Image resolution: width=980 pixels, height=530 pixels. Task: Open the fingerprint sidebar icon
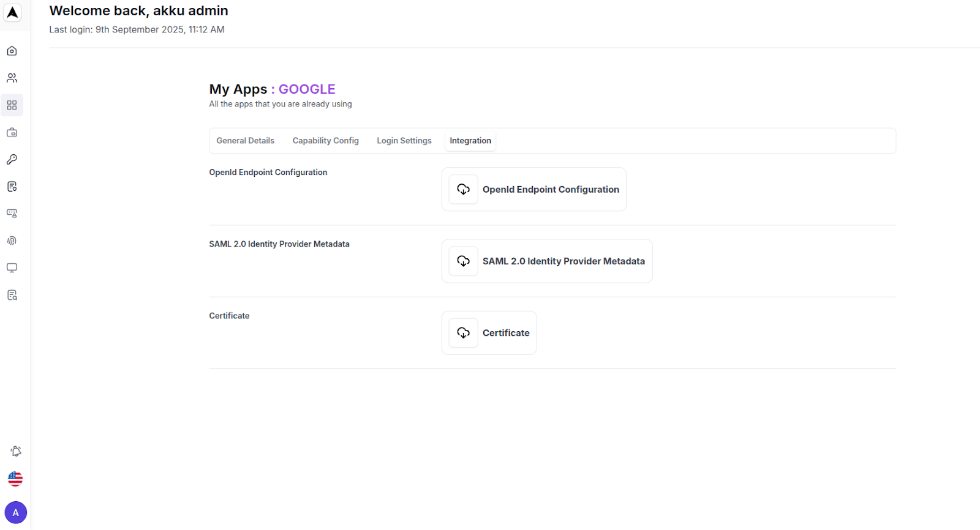tap(12, 241)
